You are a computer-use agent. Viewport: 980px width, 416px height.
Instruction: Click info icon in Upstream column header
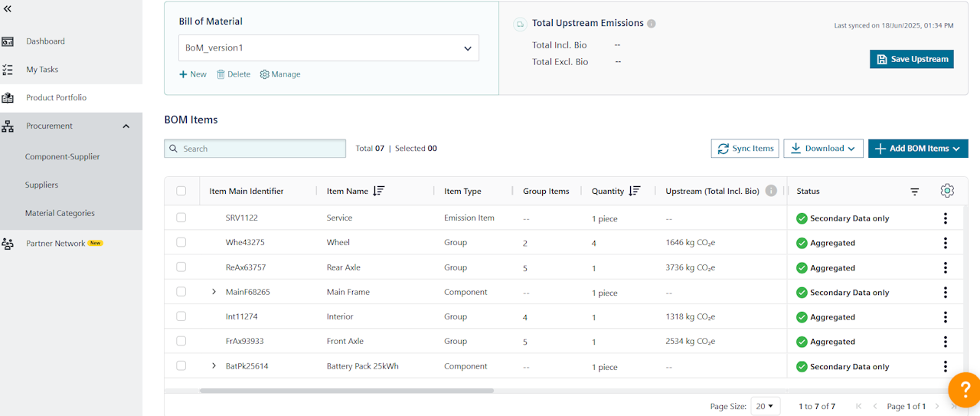(771, 191)
